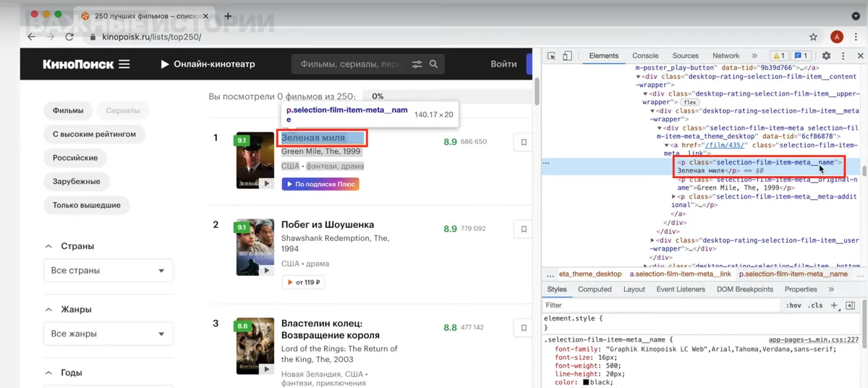Viewport: 868px width, 388px height.
Task: Open the КиноПоиск hamburger menu
Action: point(124,64)
